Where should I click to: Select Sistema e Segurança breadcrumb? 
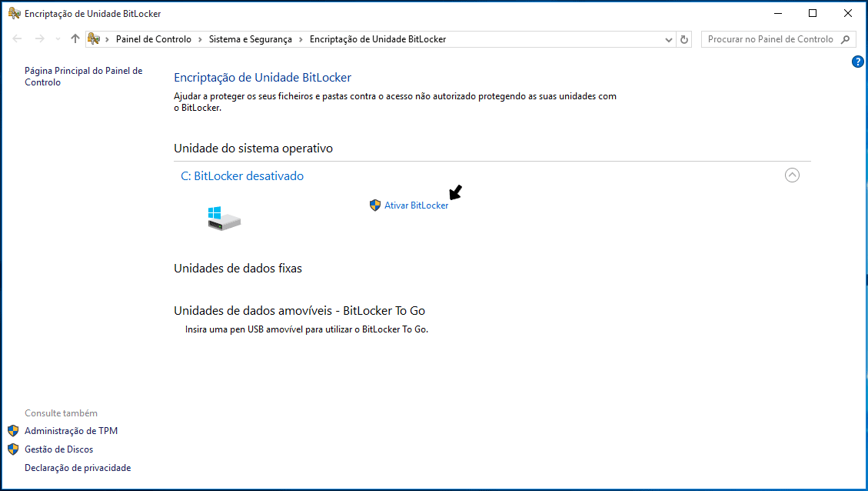point(250,39)
